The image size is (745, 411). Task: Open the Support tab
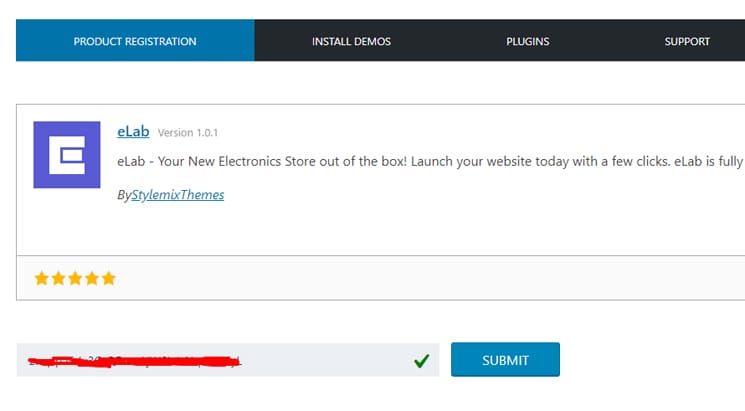pyautogui.click(x=687, y=41)
